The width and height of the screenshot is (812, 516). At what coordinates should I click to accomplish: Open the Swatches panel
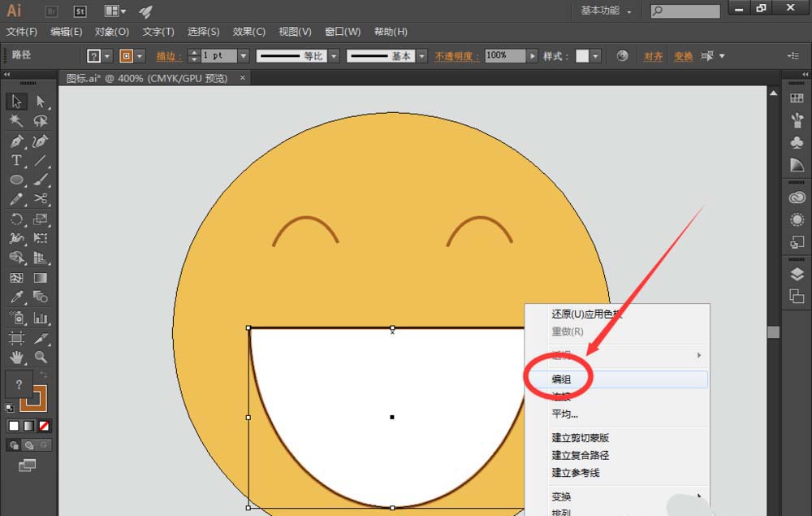797,98
